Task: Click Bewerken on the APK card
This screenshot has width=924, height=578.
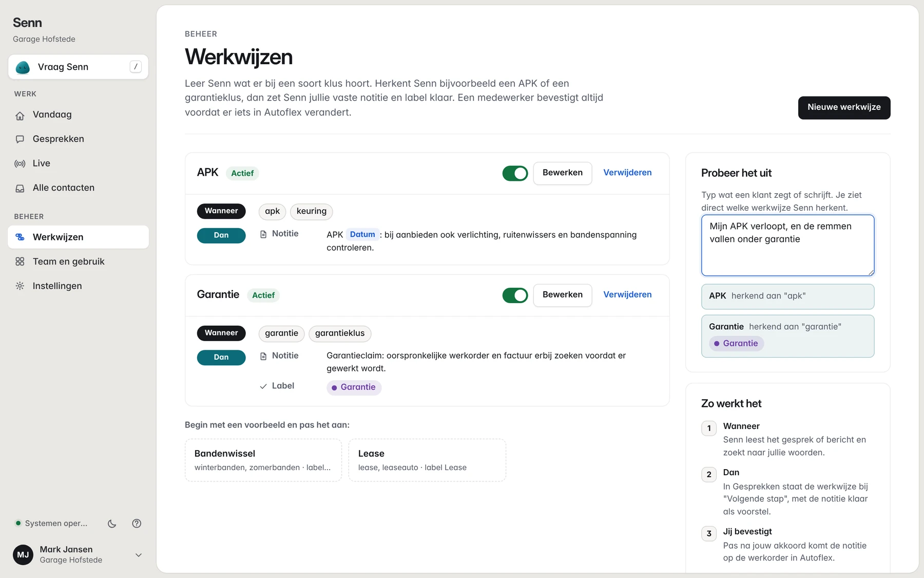Action: click(x=563, y=173)
